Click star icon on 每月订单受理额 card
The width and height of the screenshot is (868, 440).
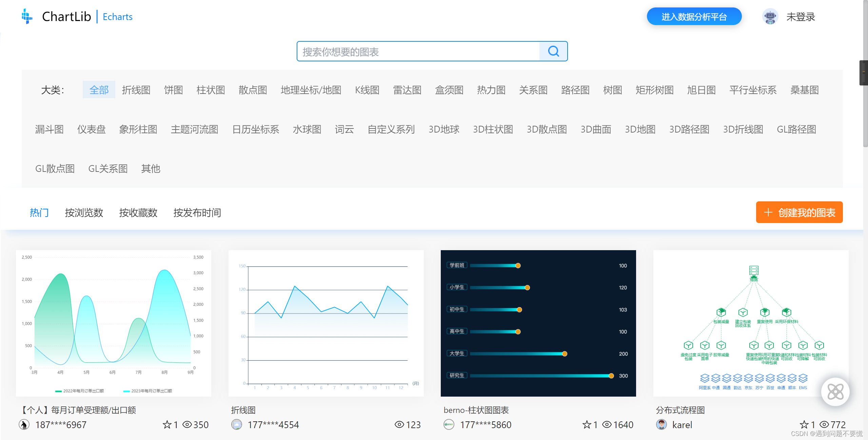click(x=167, y=424)
